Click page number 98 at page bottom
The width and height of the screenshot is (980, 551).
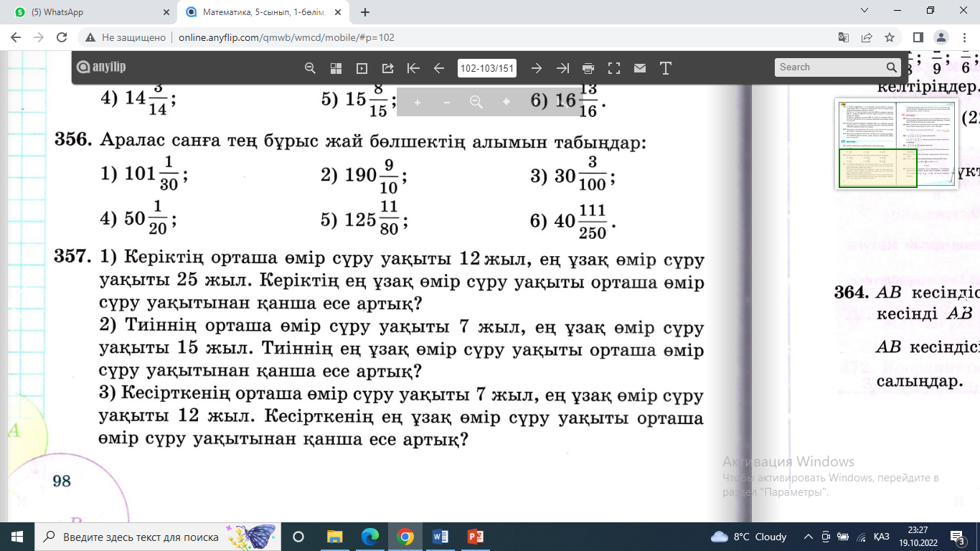click(x=62, y=481)
